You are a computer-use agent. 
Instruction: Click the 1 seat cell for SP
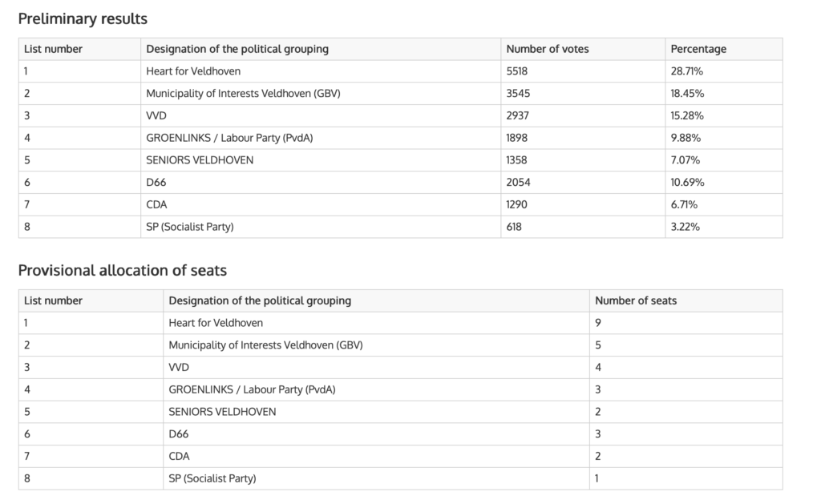pos(598,478)
